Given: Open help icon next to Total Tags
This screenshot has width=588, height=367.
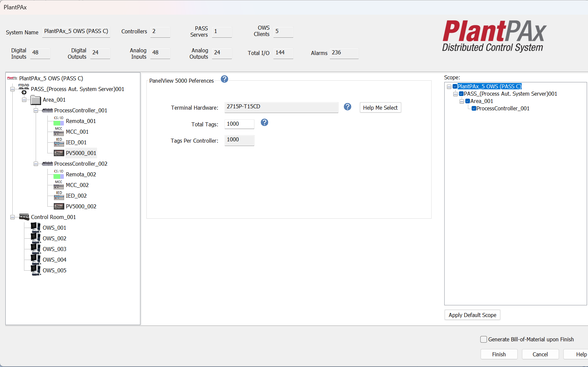Looking at the screenshot, I should [264, 122].
